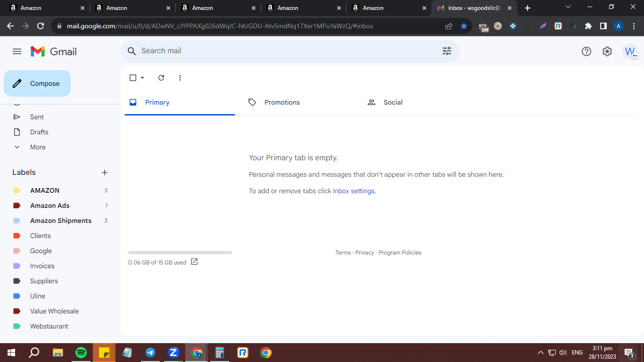Open Telegram from the taskbar
Viewport: 644px width, 362px height.
150,352
